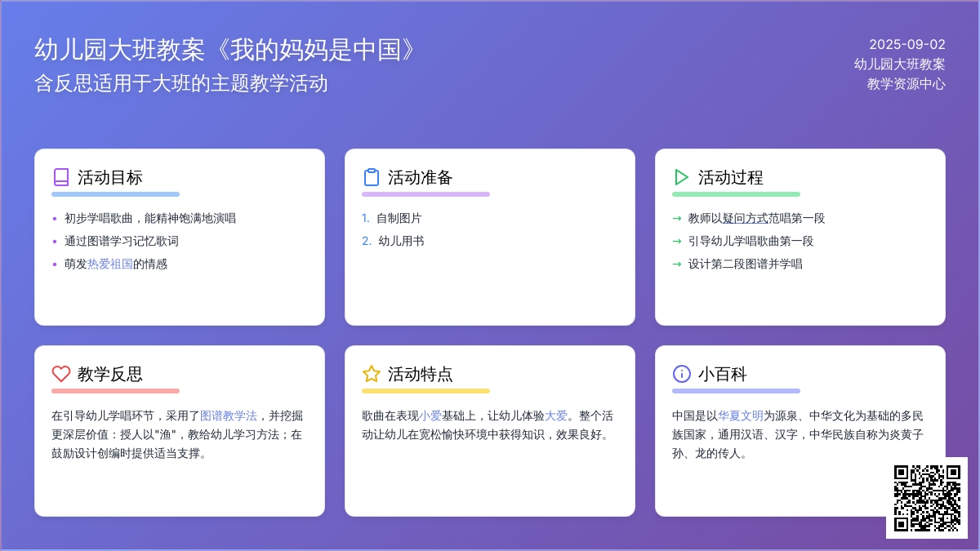Click the heart icon beside 教学反思
This screenshot has height=551, width=980.
(61, 374)
